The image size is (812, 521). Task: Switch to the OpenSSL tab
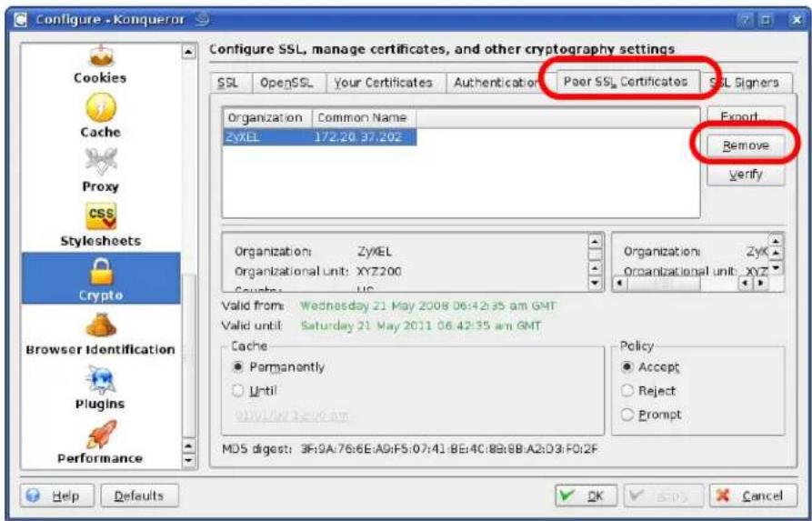(x=286, y=83)
